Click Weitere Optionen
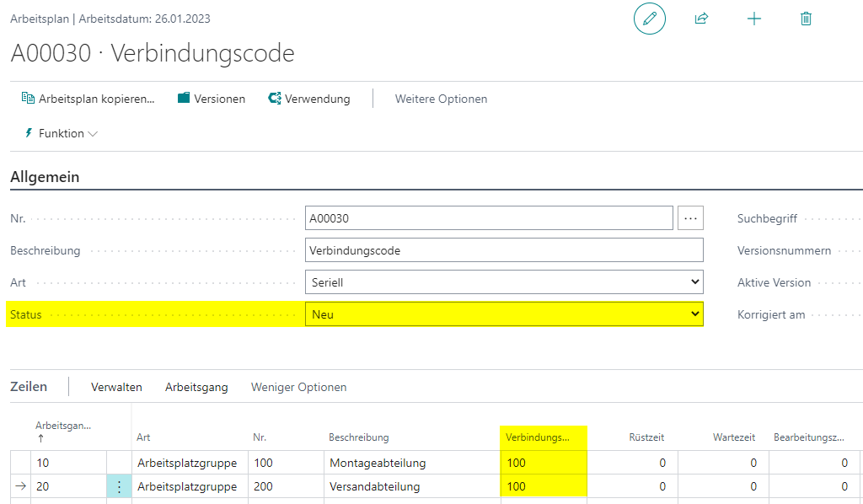863x504 pixels. [x=441, y=99]
